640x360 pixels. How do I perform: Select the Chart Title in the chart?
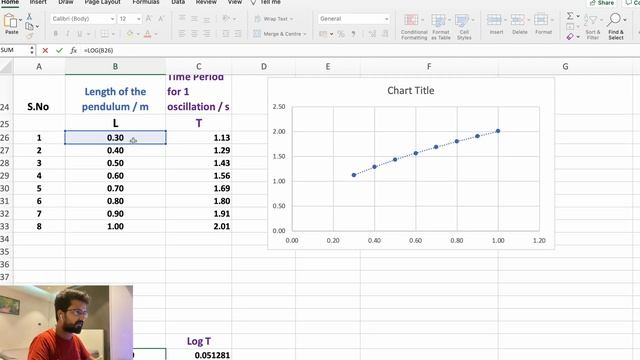(411, 91)
